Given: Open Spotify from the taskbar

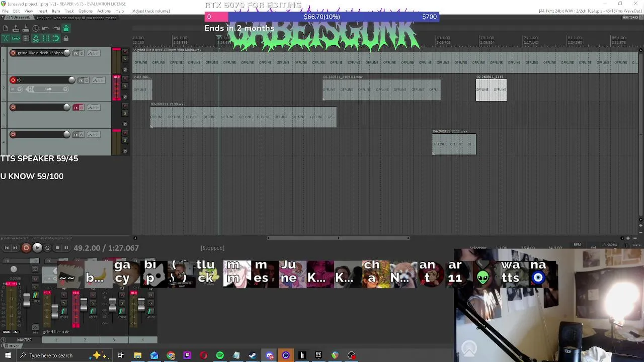Looking at the screenshot, I should click(220, 355).
